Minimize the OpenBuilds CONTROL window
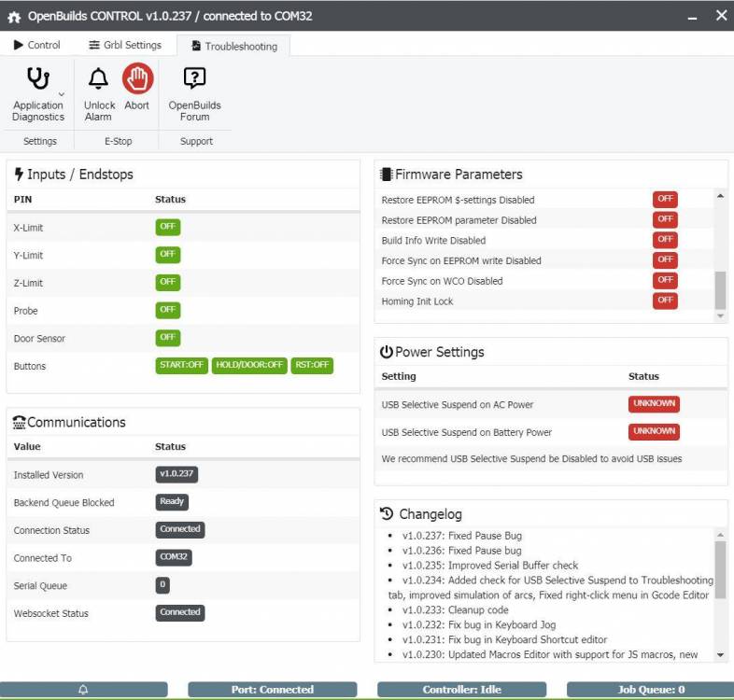Image resolution: width=734 pixels, height=700 pixels. point(692,17)
